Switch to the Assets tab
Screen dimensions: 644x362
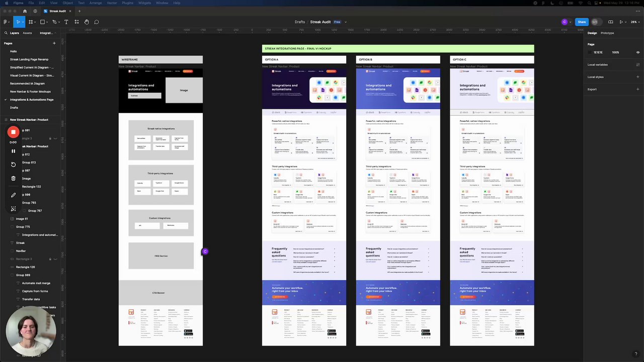point(27,33)
